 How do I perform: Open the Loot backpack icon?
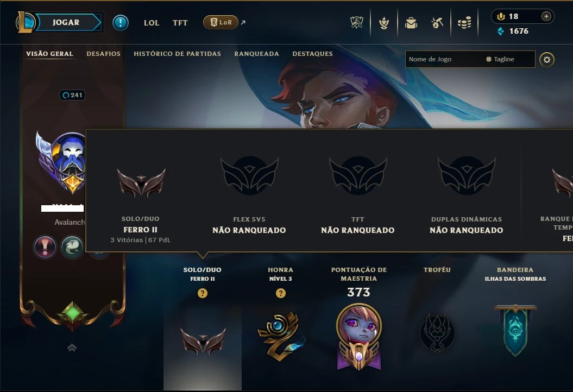point(411,23)
